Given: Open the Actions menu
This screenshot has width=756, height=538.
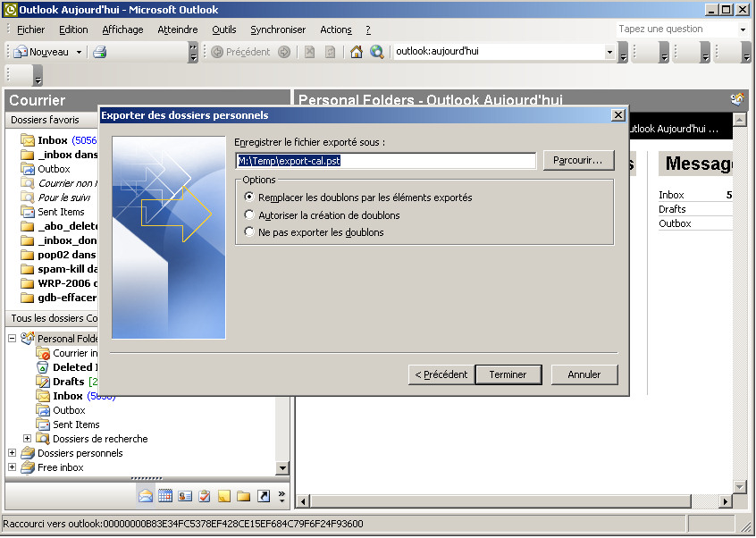Looking at the screenshot, I should pyautogui.click(x=336, y=29).
